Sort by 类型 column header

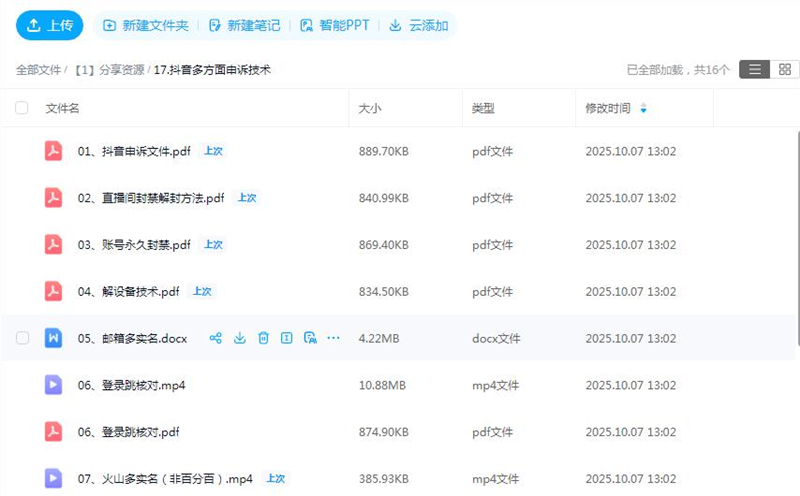click(483, 108)
